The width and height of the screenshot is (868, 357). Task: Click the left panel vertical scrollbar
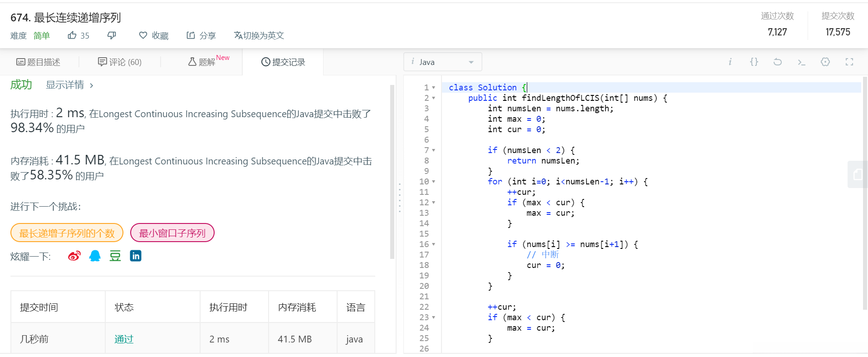[392, 172]
